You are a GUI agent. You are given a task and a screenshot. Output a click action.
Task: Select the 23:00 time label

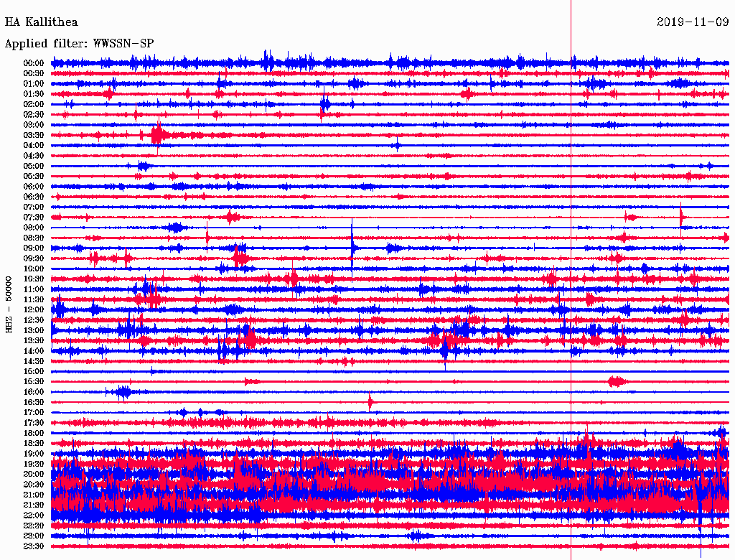[x=34, y=536]
